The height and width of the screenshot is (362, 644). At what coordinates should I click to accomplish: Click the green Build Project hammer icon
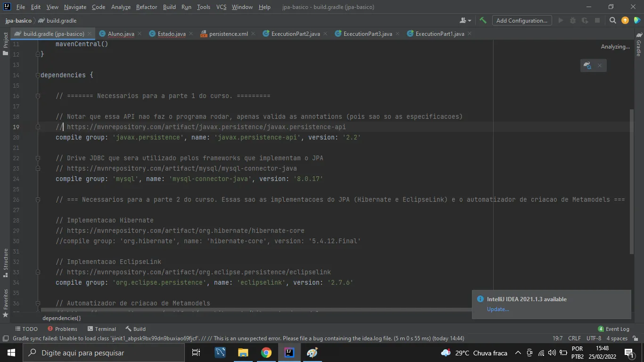tap(483, 20)
